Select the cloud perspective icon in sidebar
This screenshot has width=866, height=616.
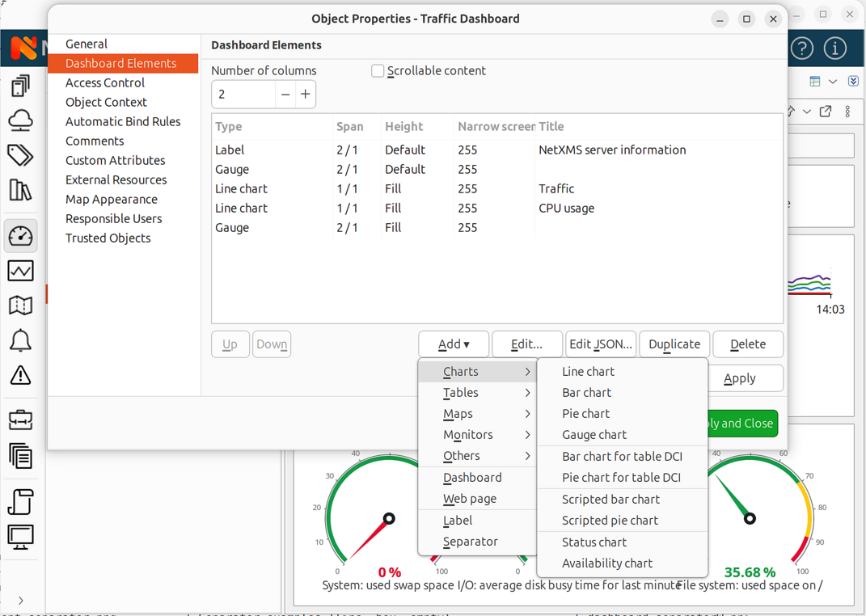(x=20, y=119)
